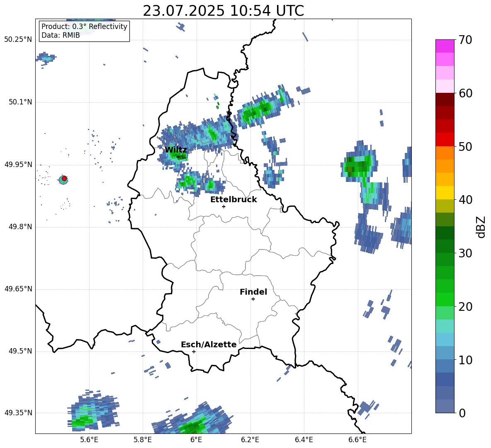Viewport: 491px width, 448px height.
Task: Click the 6.4°E longitude label
Action: click(304, 440)
